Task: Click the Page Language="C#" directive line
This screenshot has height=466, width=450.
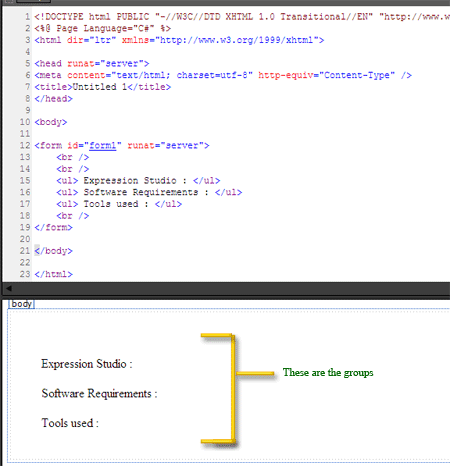Action: pyautogui.click(x=103, y=29)
